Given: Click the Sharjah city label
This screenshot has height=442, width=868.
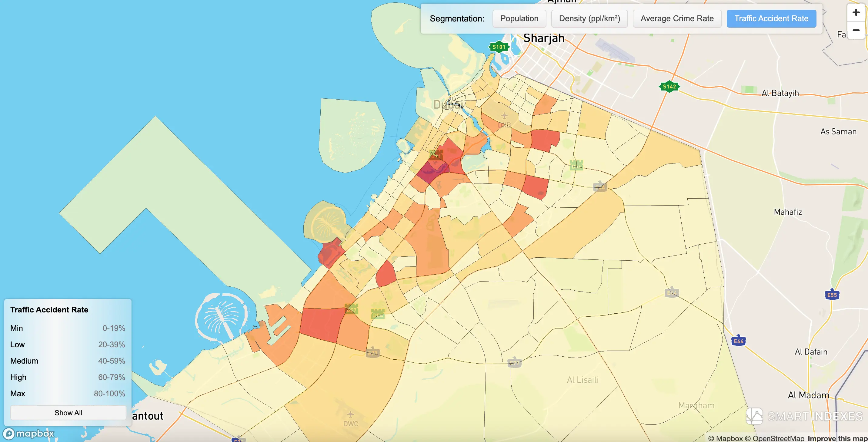Looking at the screenshot, I should tap(544, 38).
